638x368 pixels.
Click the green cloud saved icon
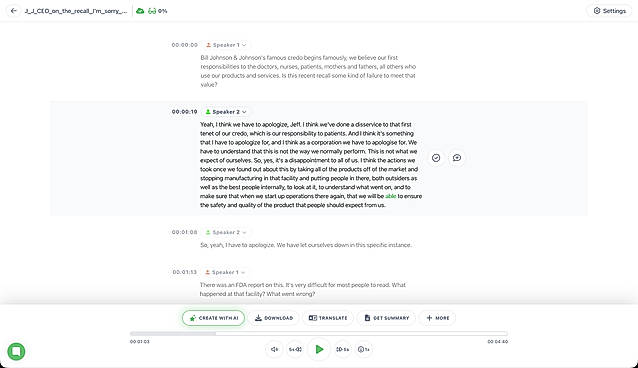[140, 11]
